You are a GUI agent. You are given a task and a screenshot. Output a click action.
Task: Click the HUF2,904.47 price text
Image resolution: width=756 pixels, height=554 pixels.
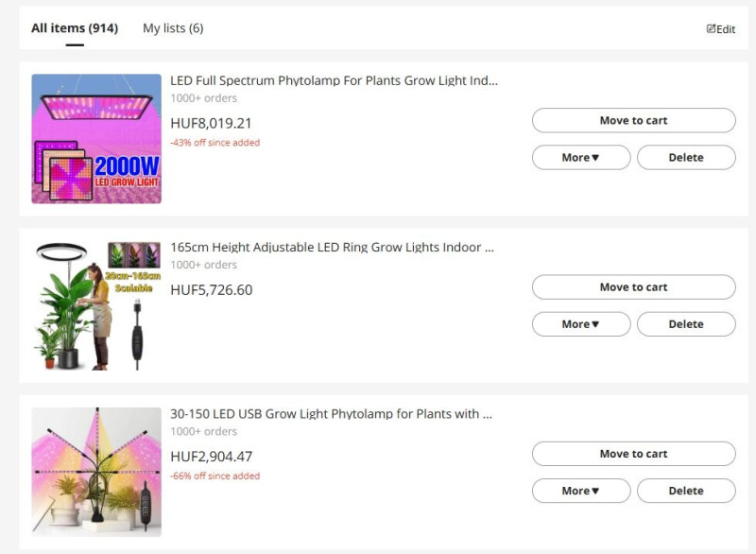coord(211,457)
